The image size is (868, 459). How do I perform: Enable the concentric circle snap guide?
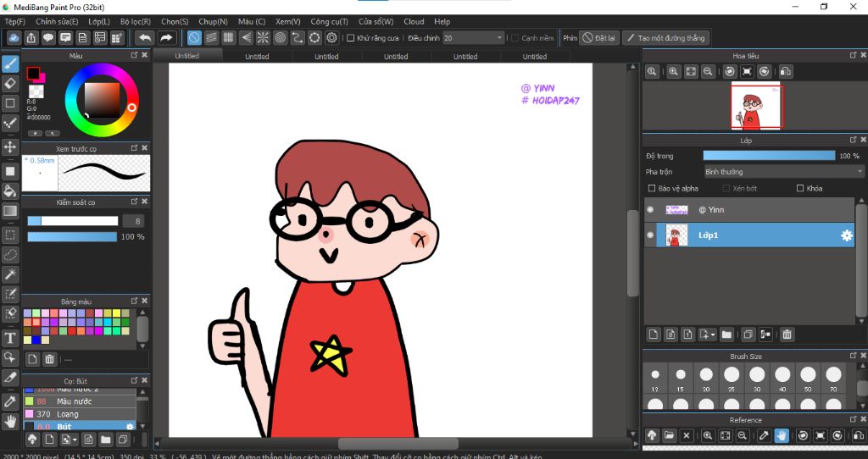(x=280, y=38)
